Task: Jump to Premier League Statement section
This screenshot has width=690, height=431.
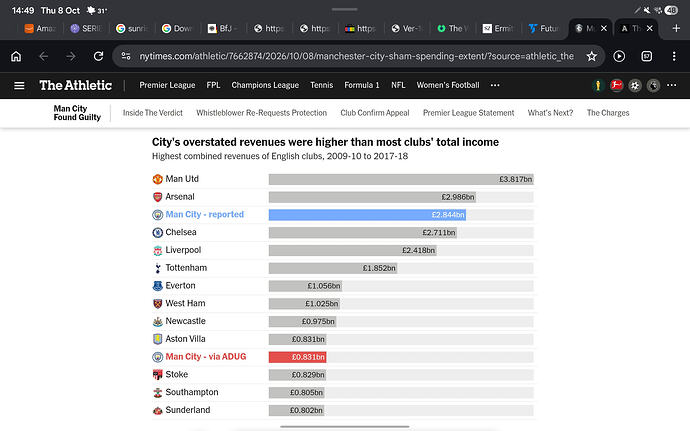Action: point(468,113)
